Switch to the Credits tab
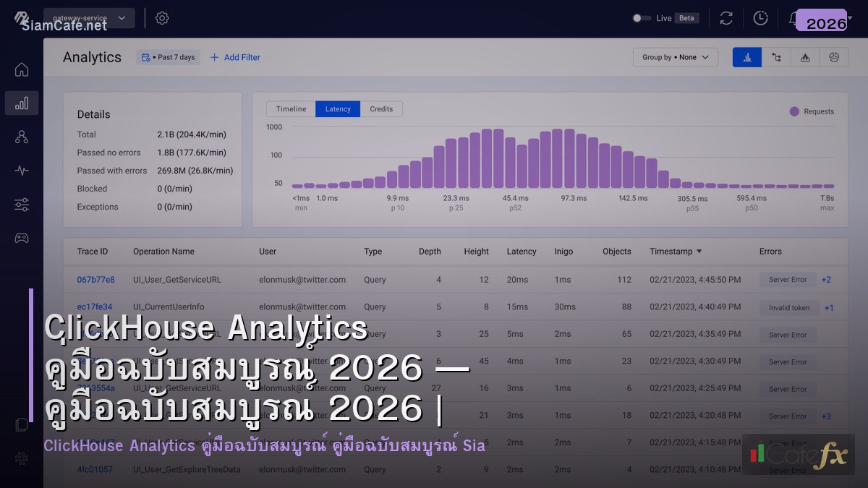Viewport: 868px width, 488px height. point(381,109)
